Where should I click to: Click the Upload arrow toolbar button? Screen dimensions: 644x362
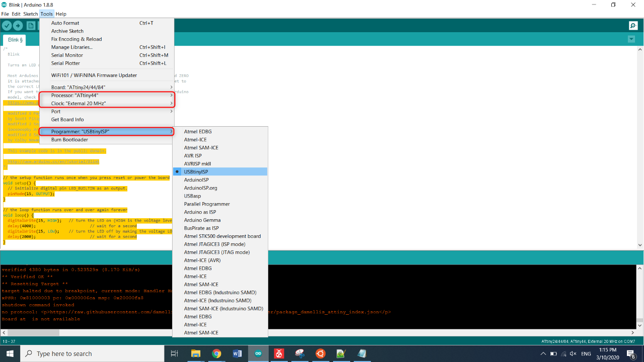click(18, 26)
